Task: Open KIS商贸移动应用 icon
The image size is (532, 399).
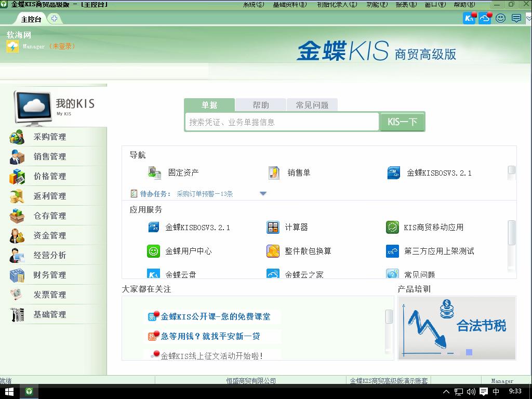Action: point(393,227)
